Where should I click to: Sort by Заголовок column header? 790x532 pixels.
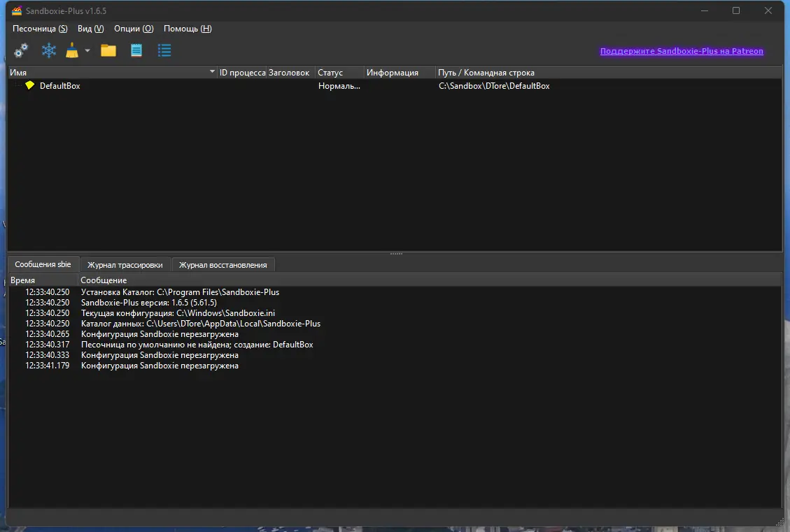click(x=290, y=73)
